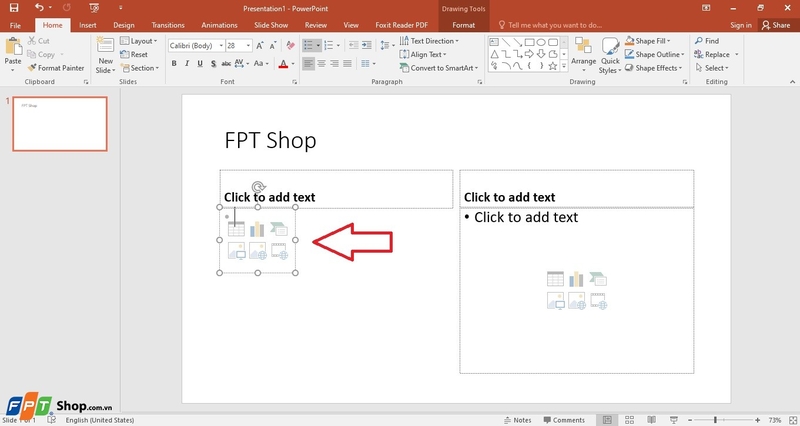Switch to Reading View in status bar
Viewport: 800px width, 426px height.
pos(652,420)
